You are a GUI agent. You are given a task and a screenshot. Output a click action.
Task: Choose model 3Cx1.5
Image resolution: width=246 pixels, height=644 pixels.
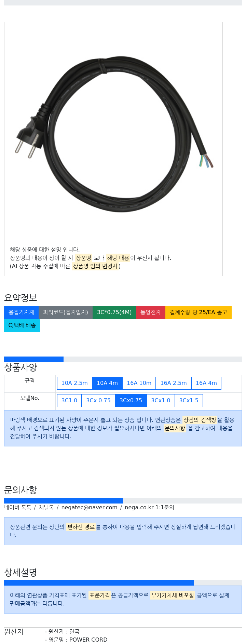click(x=189, y=401)
